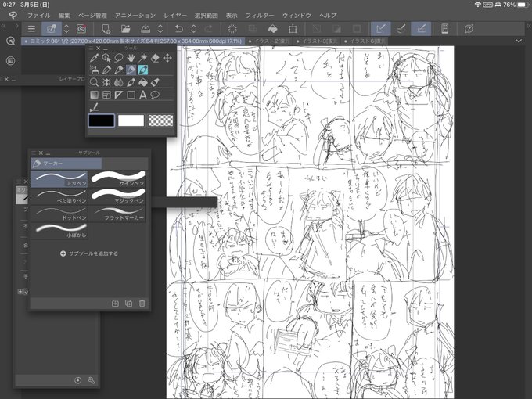Select the べた塗りペン sub tool
This screenshot has width=532, height=399.
click(x=59, y=196)
